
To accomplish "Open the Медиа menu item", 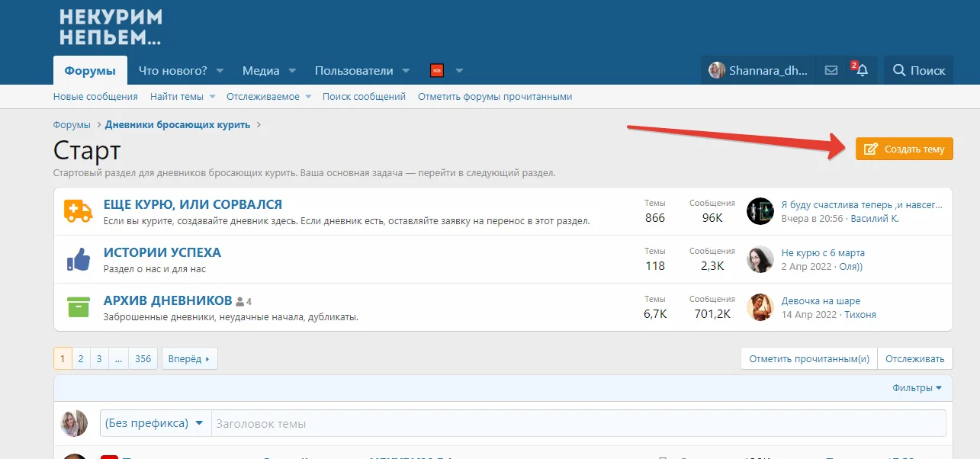I will (x=261, y=70).
